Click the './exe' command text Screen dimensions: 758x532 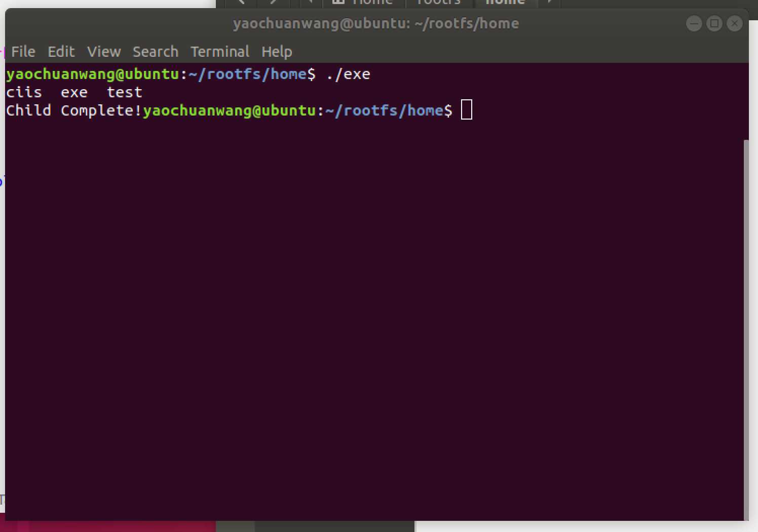348,74
